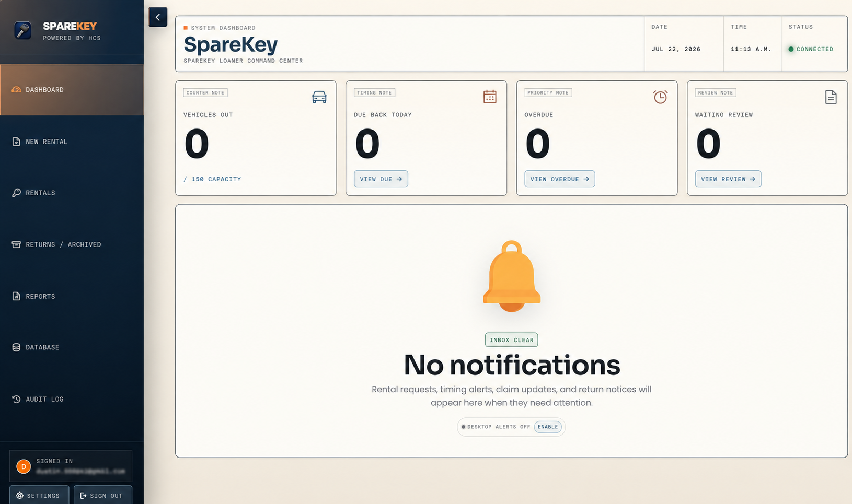
Task: Click the Timing Note tag
Action: coord(374,93)
